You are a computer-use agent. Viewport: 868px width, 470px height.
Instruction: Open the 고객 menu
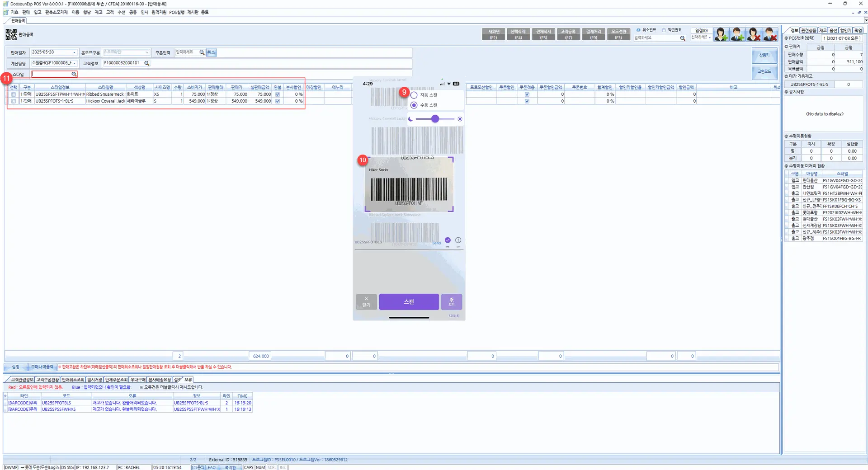110,12
